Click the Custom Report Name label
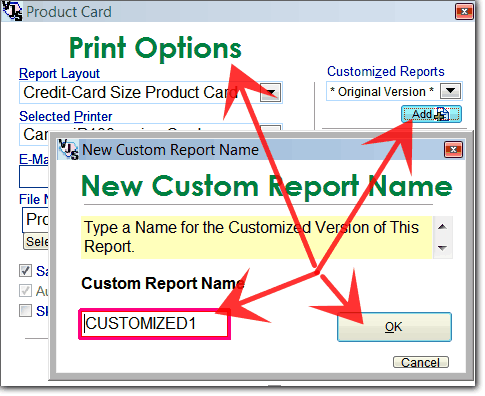 point(163,284)
